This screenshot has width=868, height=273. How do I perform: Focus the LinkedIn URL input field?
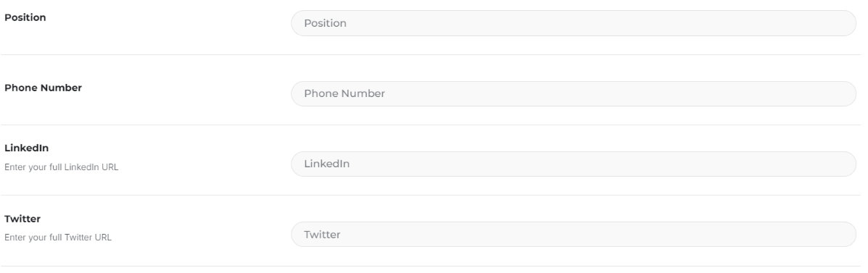(574, 164)
